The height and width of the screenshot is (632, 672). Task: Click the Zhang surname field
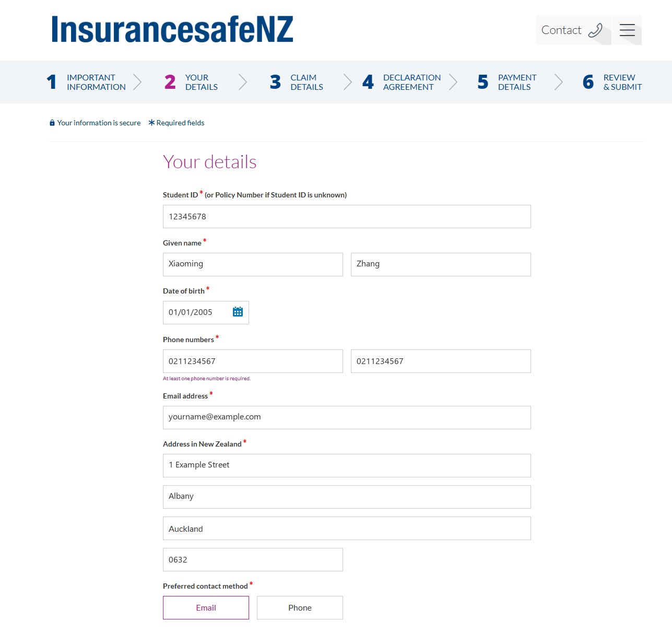click(441, 264)
